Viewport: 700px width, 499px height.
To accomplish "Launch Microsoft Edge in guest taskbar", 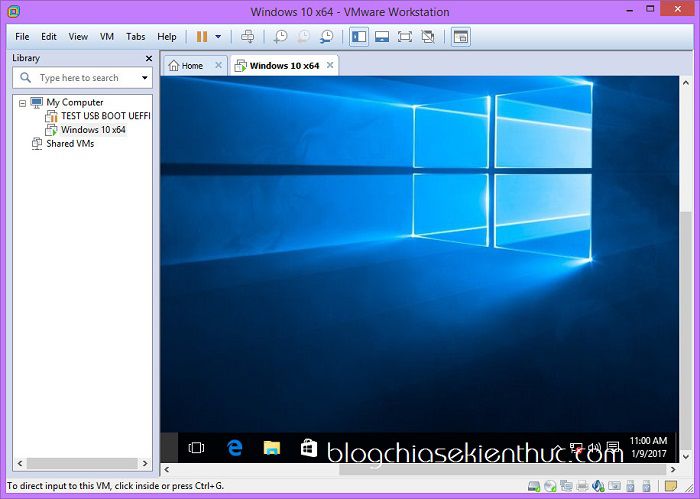I will point(234,447).
